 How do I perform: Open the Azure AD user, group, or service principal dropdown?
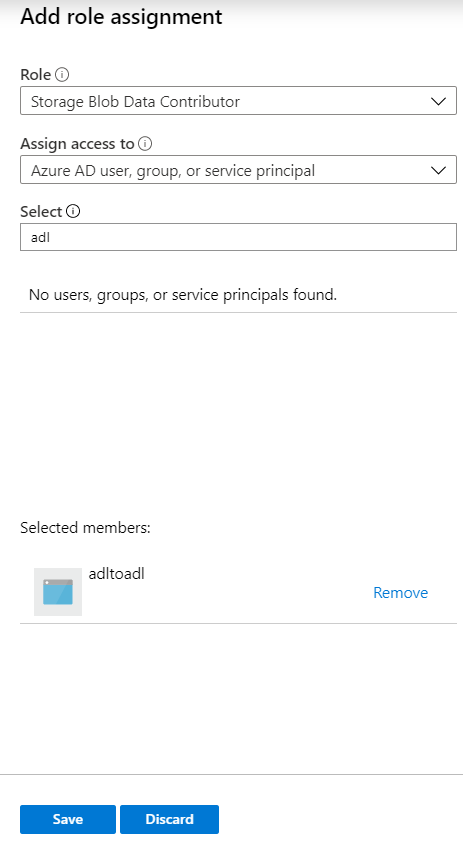click(x=238, y=170)
